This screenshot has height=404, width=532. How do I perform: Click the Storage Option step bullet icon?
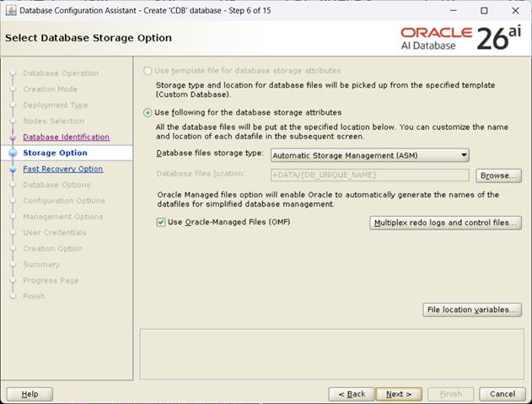[13, 154]
